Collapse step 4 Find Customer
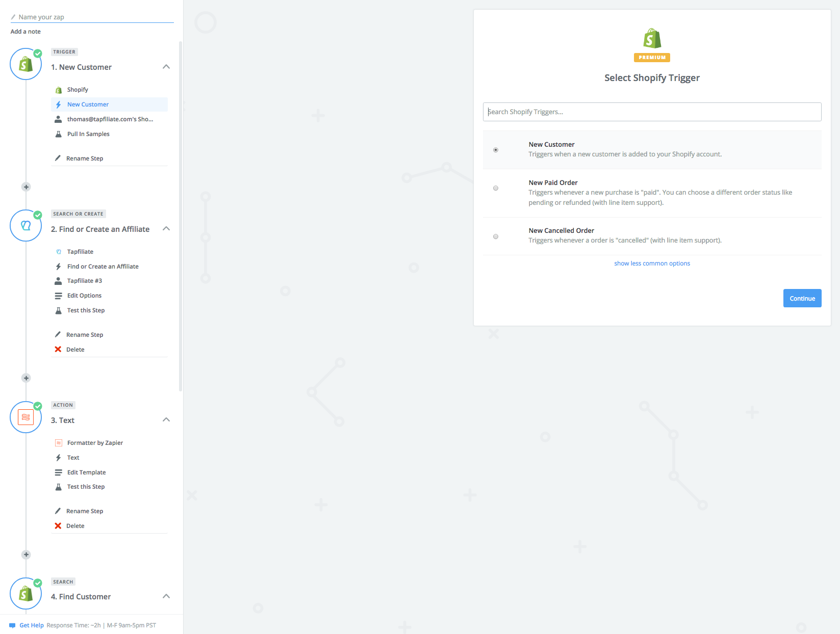Image resolution: width=840 pixels, height=634 pixels. (166, 596)
